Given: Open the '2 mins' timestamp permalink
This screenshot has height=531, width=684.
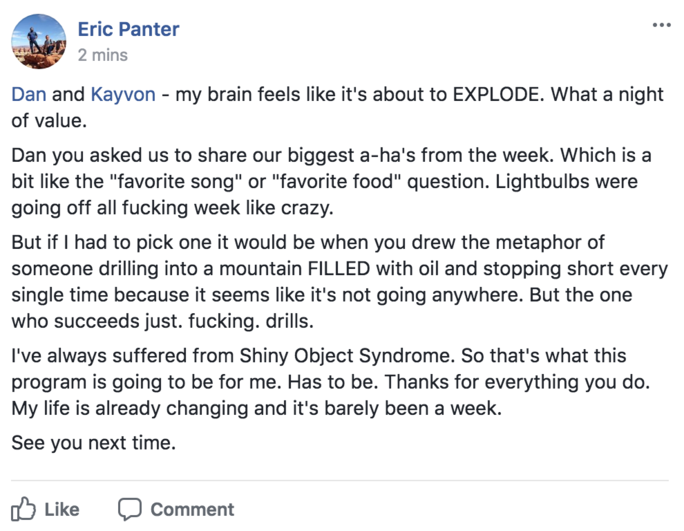Looking at the screenshot, I should point(103,55).
